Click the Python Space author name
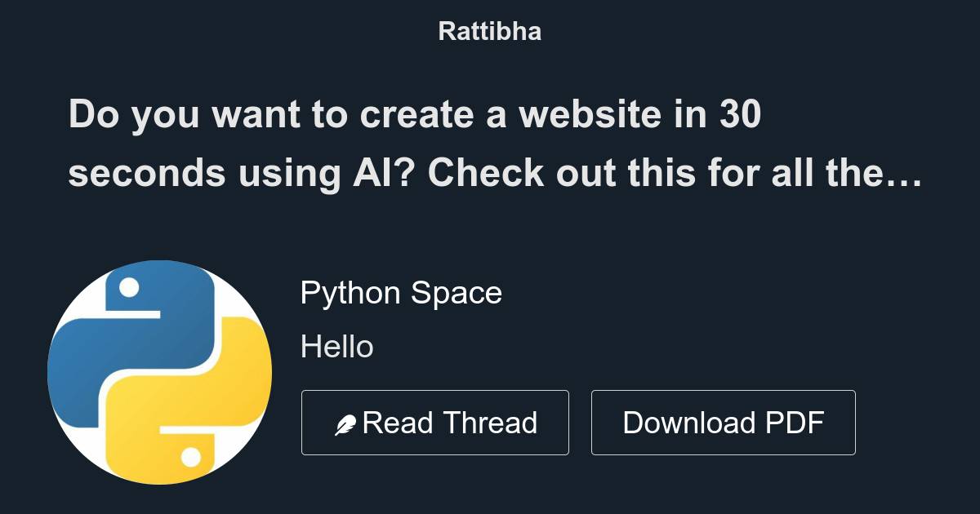The image size is (980, 514). pos(402,292)
